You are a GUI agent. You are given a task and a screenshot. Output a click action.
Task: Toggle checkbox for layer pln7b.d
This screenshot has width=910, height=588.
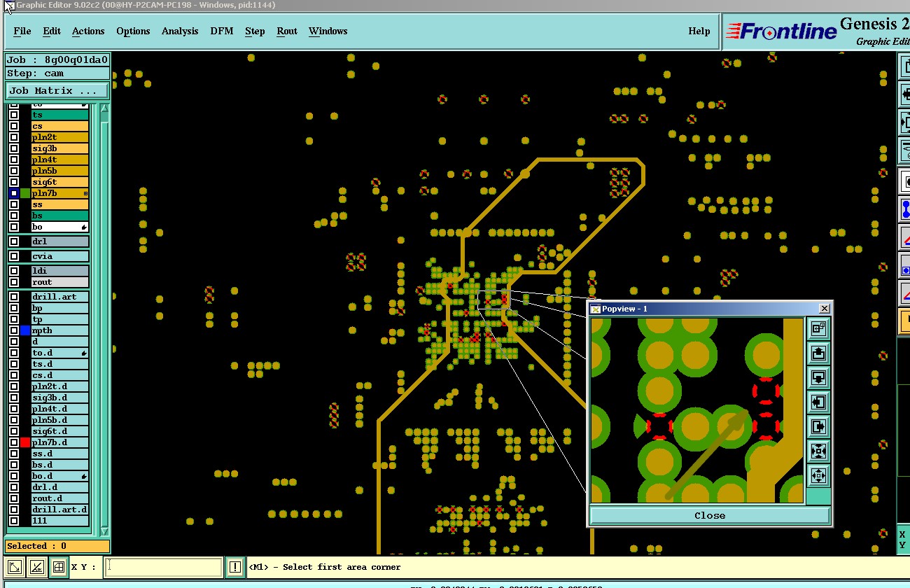coord(14,442)
